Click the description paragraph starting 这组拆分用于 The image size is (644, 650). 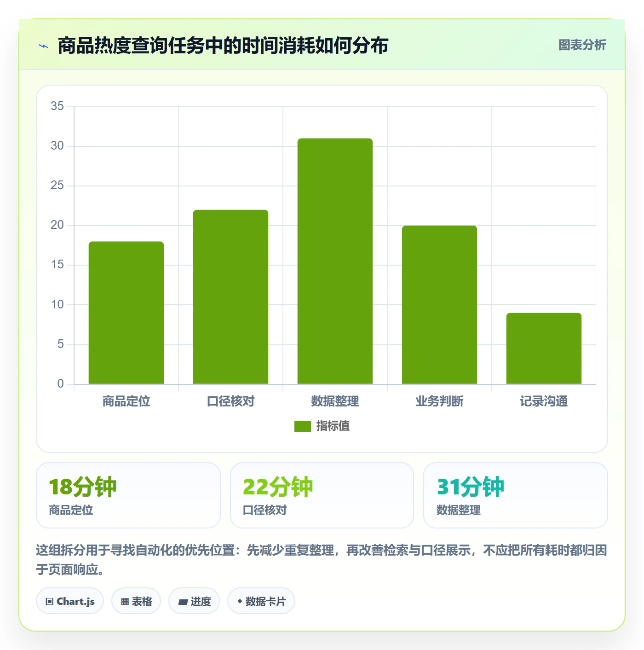(x=322, y=560)
